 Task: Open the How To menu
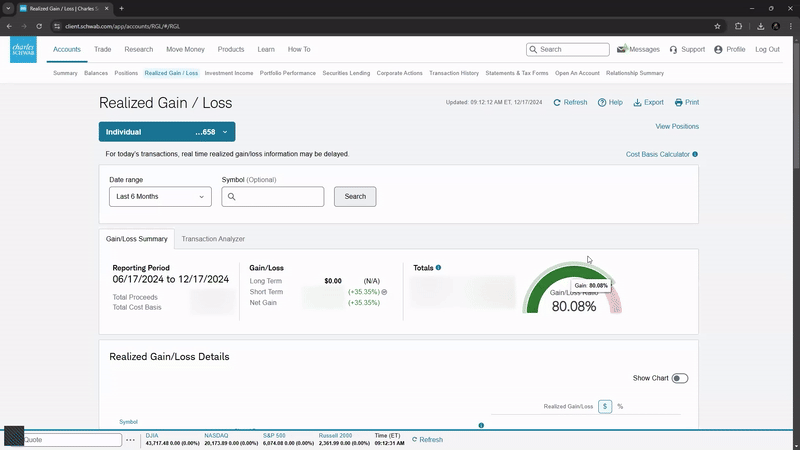(x=299, y=49)
